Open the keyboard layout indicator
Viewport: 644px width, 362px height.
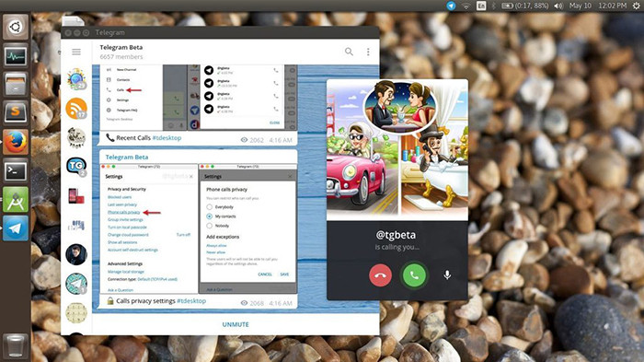481,6
